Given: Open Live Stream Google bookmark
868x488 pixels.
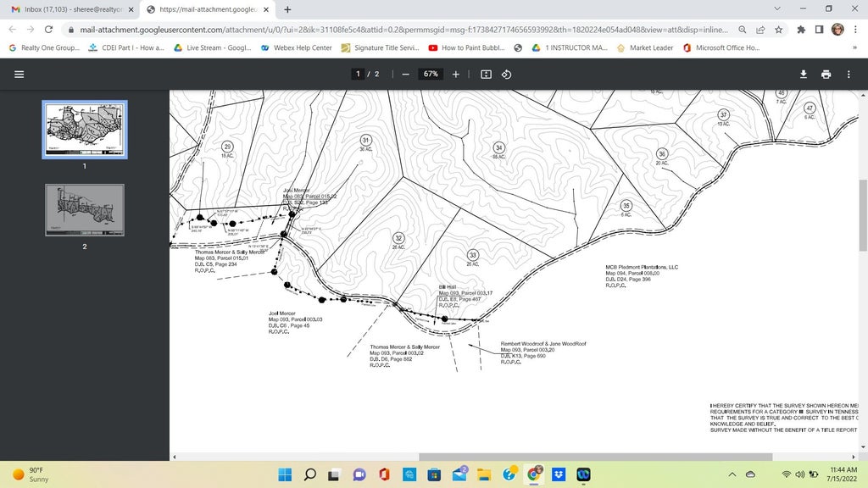Looking at the screenshot, I should [x=213, y=47].
